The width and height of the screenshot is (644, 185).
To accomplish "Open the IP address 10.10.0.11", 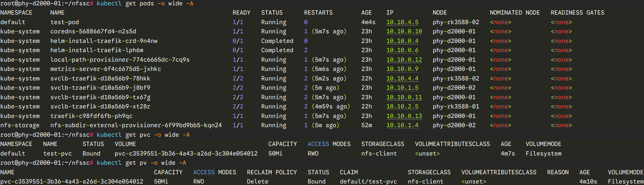I will tap(404, 97).
